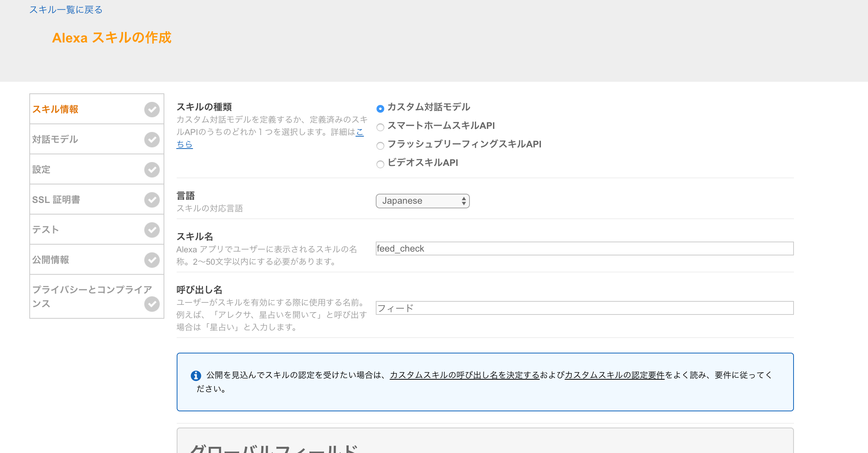Open 公開情報 tab in sidebar

[x=97, y=260]
